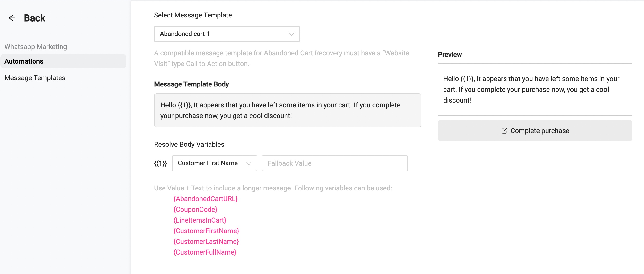Expand the Customer First Name dropdown

tap(214, 163)
